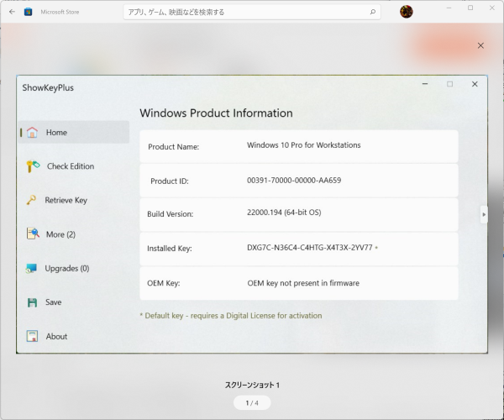Minimize the Microsoft Store window

tap(449, 8)
